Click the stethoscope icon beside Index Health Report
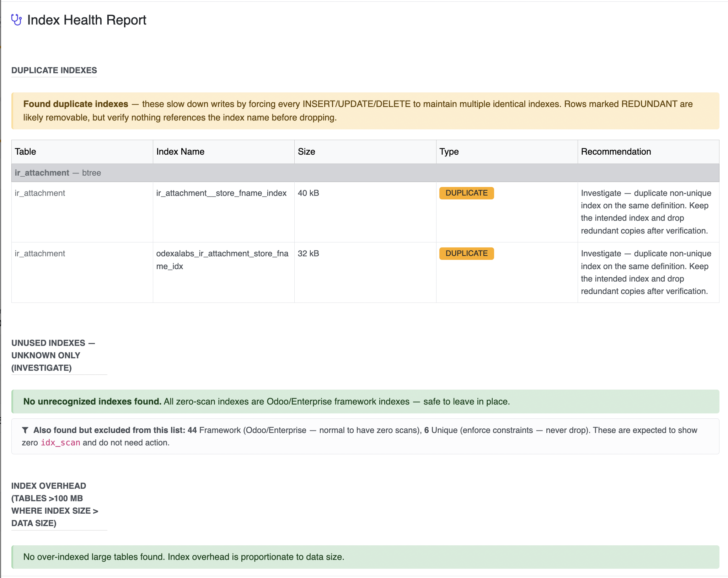This screenshot has width=728, height=578. 16,20
